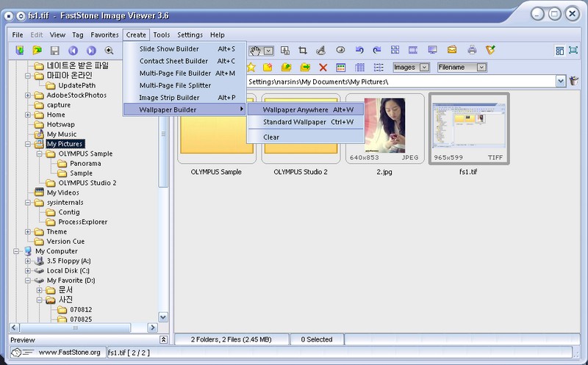Screen dimensions: 588x365
Task: Click the slideshow film strip icon
Action: tap(413, 50)
